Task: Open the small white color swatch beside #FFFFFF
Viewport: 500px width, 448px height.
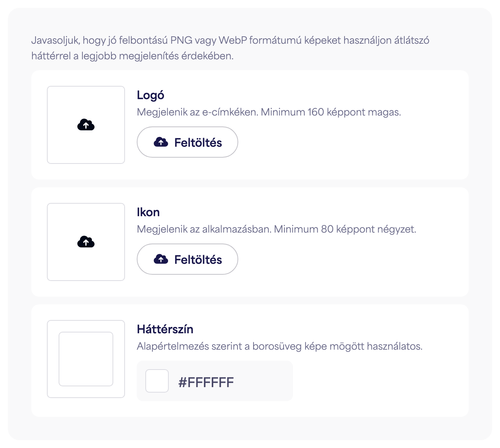Action: point(157,381)
